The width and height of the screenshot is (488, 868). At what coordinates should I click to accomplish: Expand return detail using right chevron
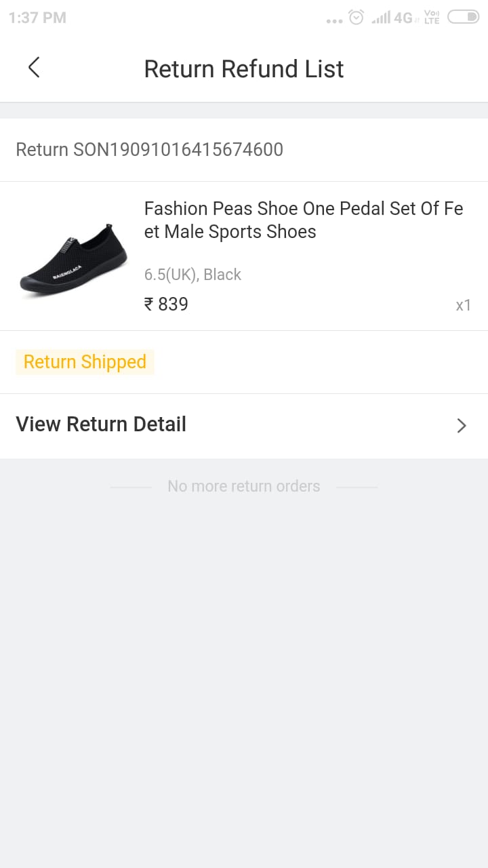pyautogui.click(x=462, y=425)
